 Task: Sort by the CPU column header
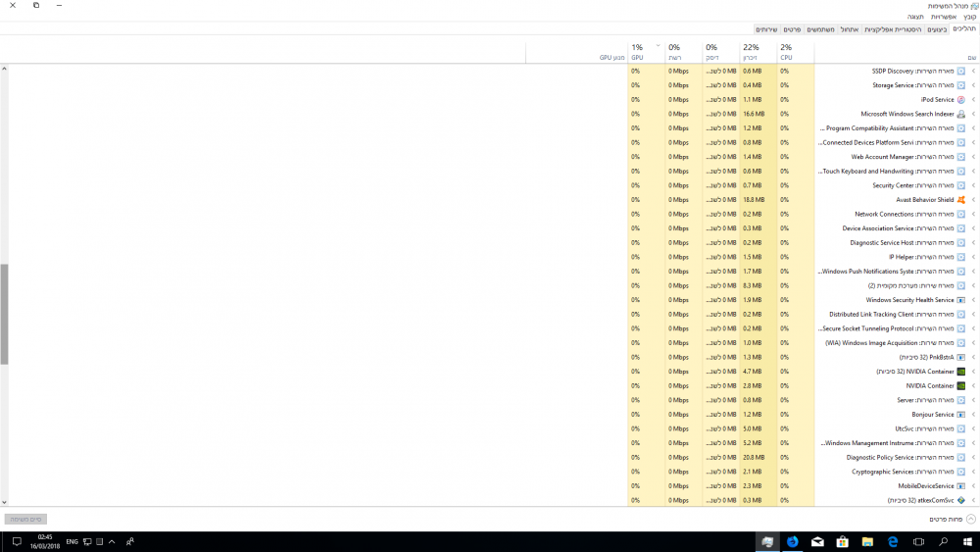coord(795,52)
